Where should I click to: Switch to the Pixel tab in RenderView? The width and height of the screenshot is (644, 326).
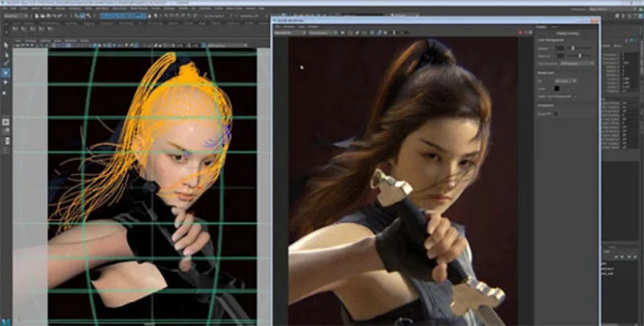click(x=555, y=27)
